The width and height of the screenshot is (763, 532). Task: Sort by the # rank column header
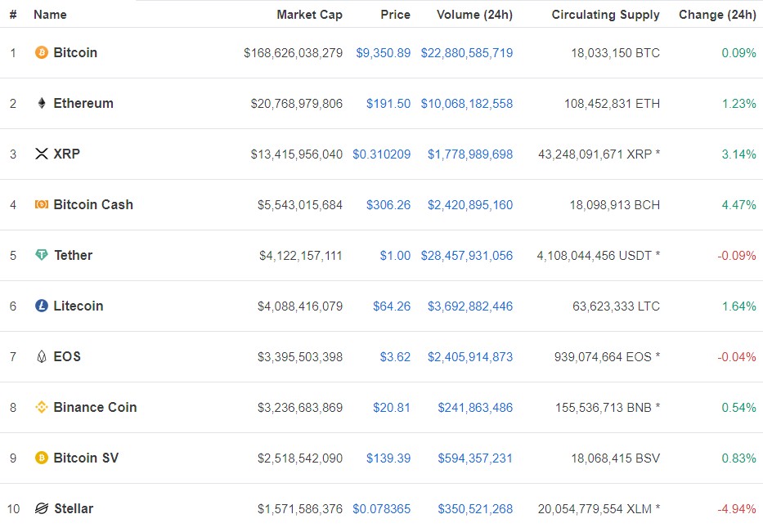pyautogui.click(x=13, y=15)
